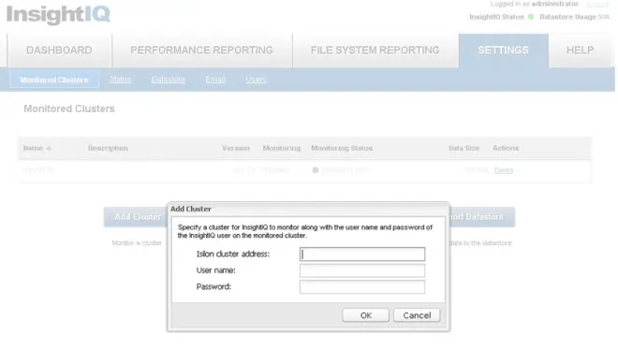This screenshot has height=364, width=618.
Task: Open the Users settings link
Action: pos(256,80)
